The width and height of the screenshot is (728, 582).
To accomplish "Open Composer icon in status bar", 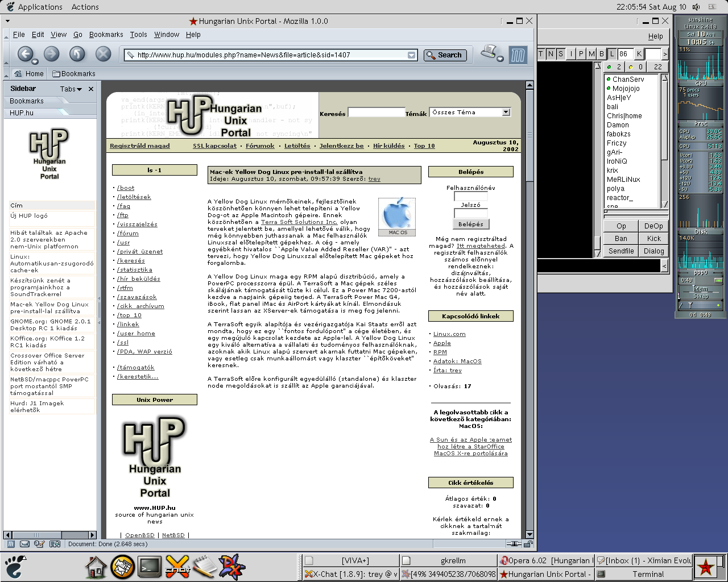I will coord(39,544).
